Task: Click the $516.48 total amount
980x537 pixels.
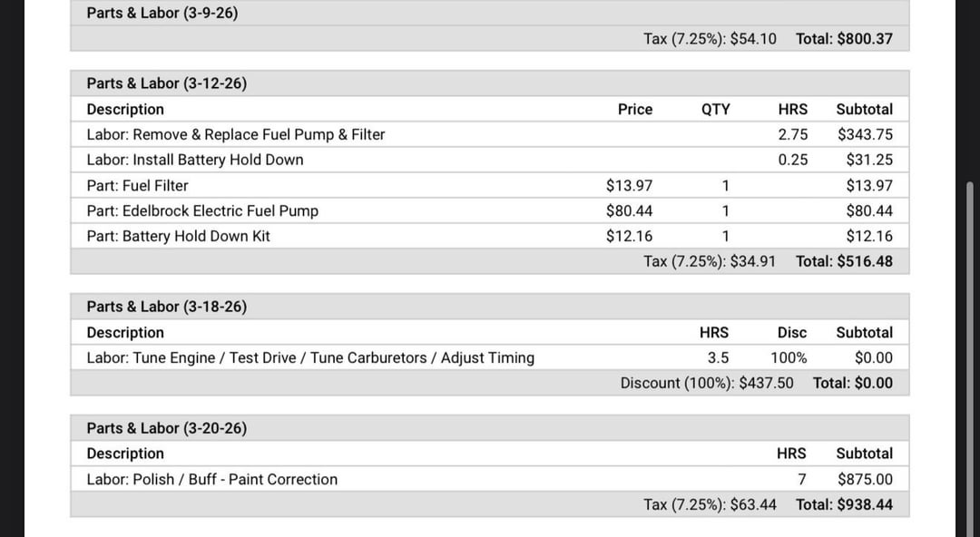Action: click(x=864, y=261)
